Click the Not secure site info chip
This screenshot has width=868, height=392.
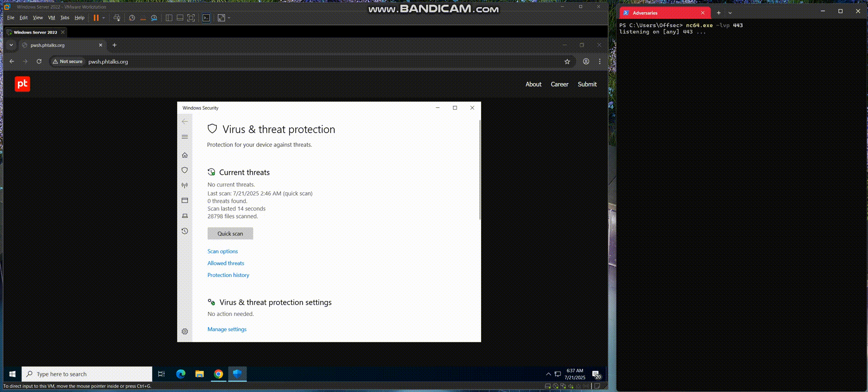[x=68, y=62]
